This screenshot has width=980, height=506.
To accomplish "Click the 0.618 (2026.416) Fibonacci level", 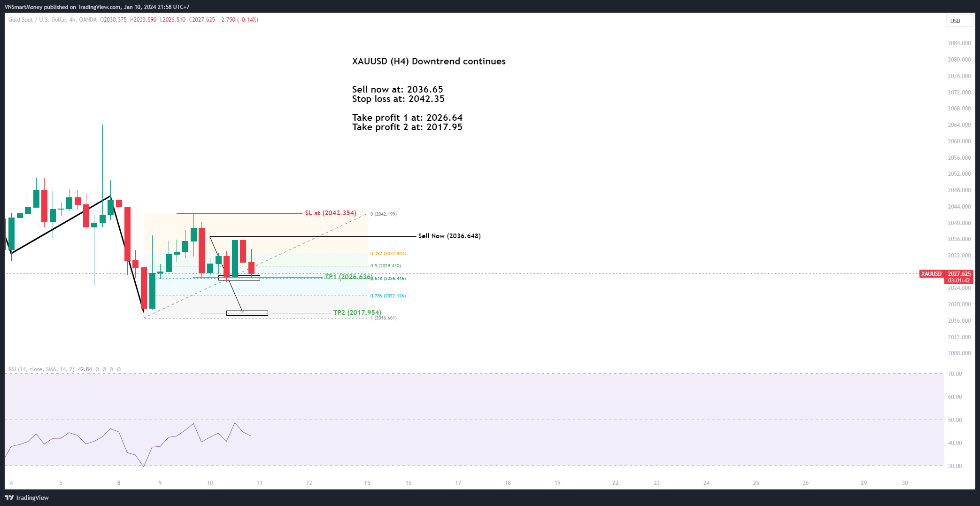I will [x=389, y=279].
